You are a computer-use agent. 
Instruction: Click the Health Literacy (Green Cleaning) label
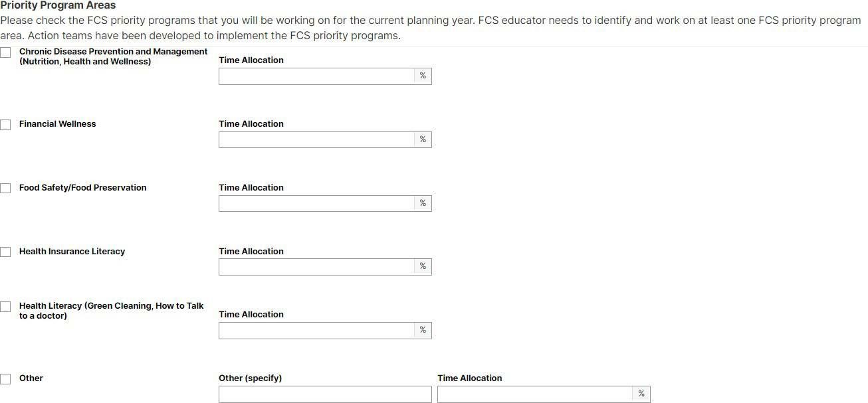click(111, 310)
